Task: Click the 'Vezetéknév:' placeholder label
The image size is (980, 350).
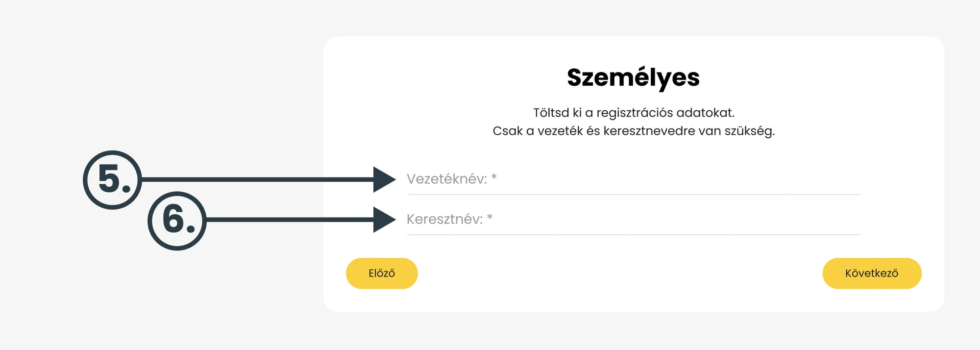Action: 446,179
